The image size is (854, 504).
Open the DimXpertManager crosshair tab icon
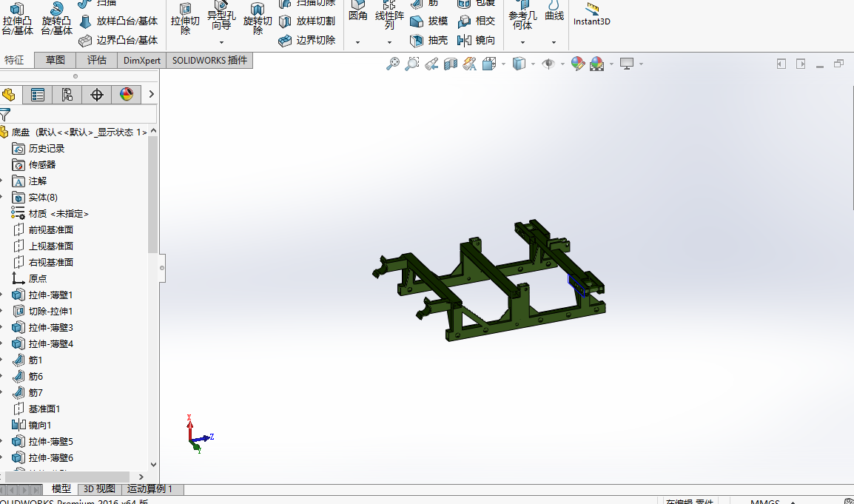(x=97, y=95)
